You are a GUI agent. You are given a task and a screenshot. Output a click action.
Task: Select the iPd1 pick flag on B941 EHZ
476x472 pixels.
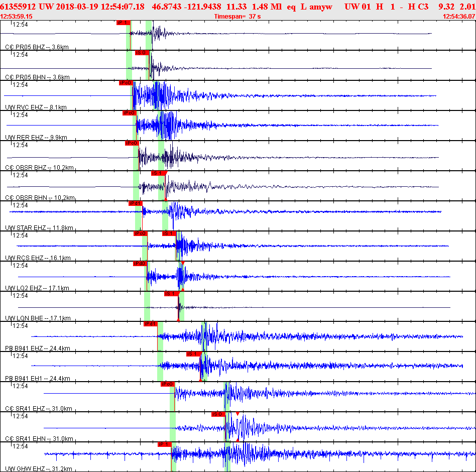coord(151,324)
